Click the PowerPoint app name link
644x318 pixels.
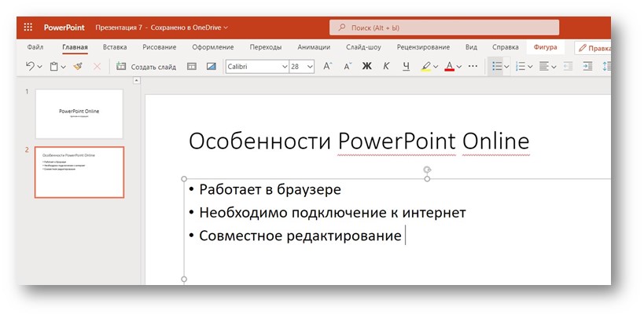click(64, 27)
